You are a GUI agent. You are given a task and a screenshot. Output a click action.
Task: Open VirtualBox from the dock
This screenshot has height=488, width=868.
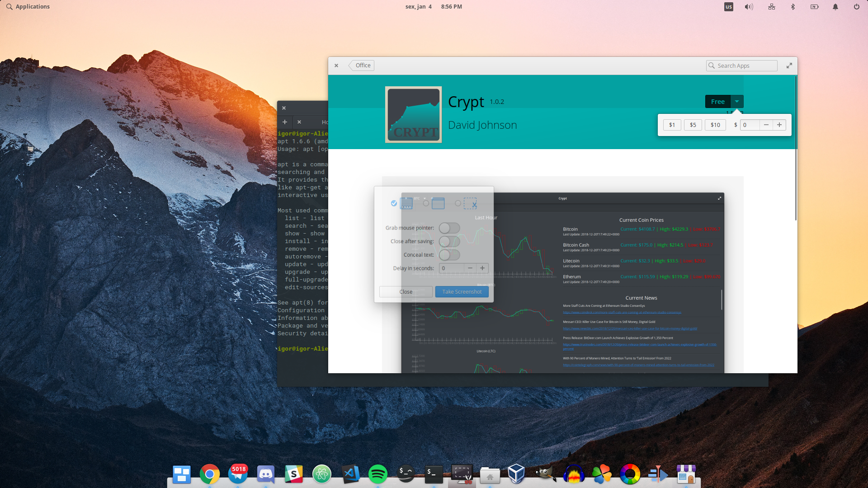(516, 474)
